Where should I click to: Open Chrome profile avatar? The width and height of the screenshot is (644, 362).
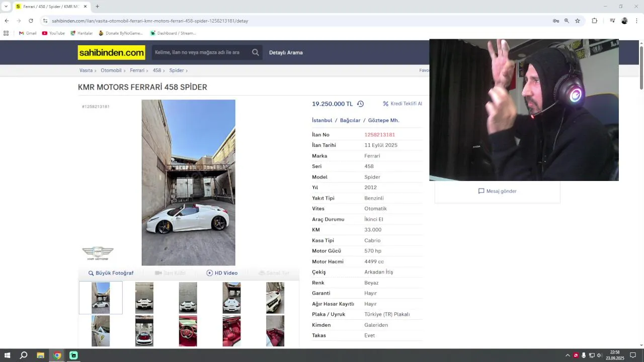point(624,21)
